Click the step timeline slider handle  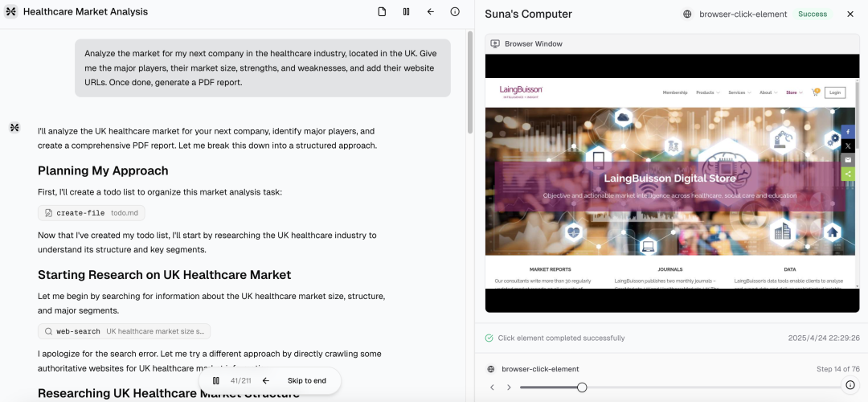pos(582,388)
